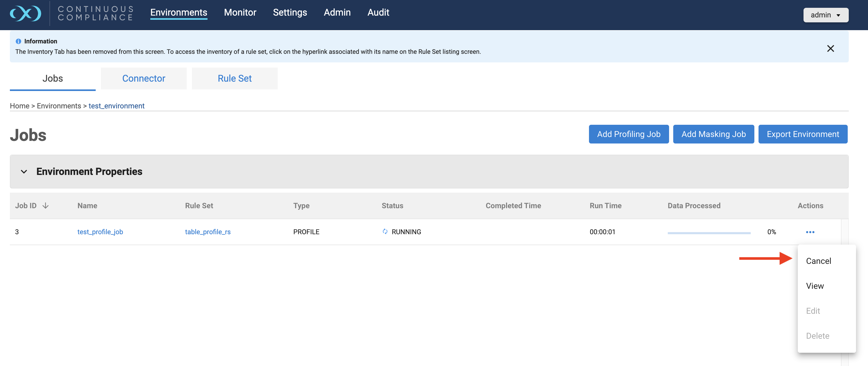Click the Continuous Compliance logo icon
The height and width of the screenshot is (366, 868).
coord(25,14)
